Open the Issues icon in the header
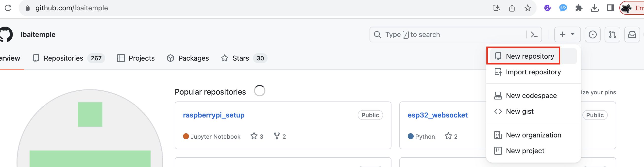Viewport: 644px width, 167px height. click(x=593, y=34)
